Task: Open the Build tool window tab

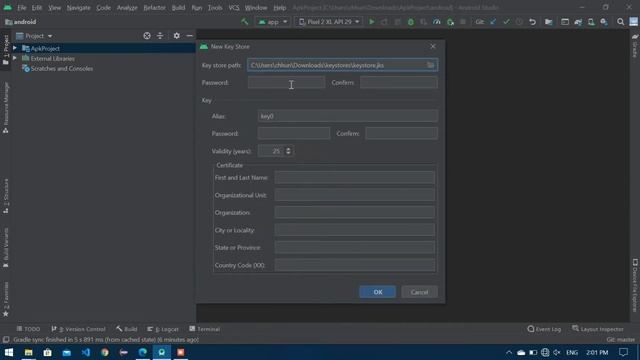Action: coord(127,329)
